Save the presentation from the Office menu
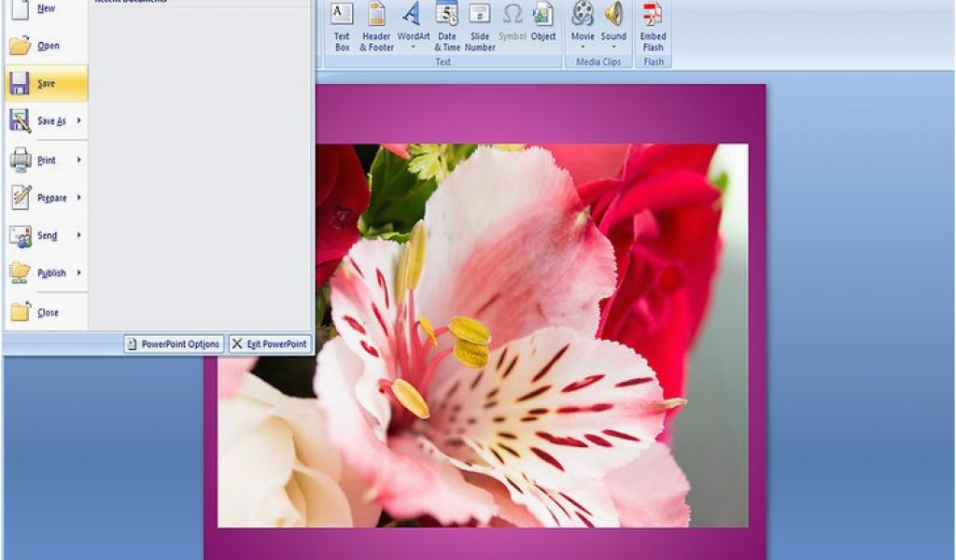Viewport: 956px width, 560px height. coord(46,83)
